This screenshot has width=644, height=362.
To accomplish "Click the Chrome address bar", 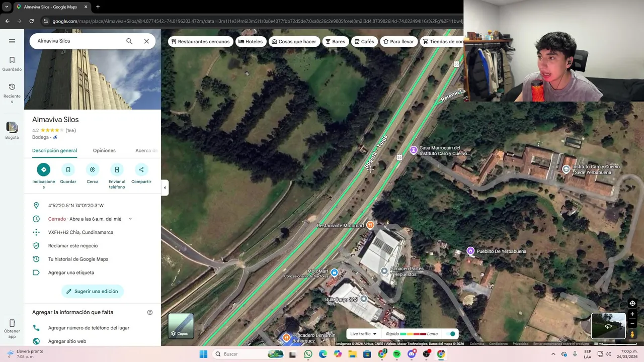I will (257, 21).
